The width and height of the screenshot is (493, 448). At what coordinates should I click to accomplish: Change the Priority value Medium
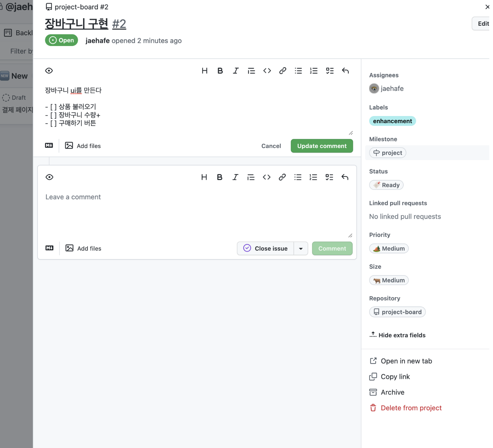(389, 249)
